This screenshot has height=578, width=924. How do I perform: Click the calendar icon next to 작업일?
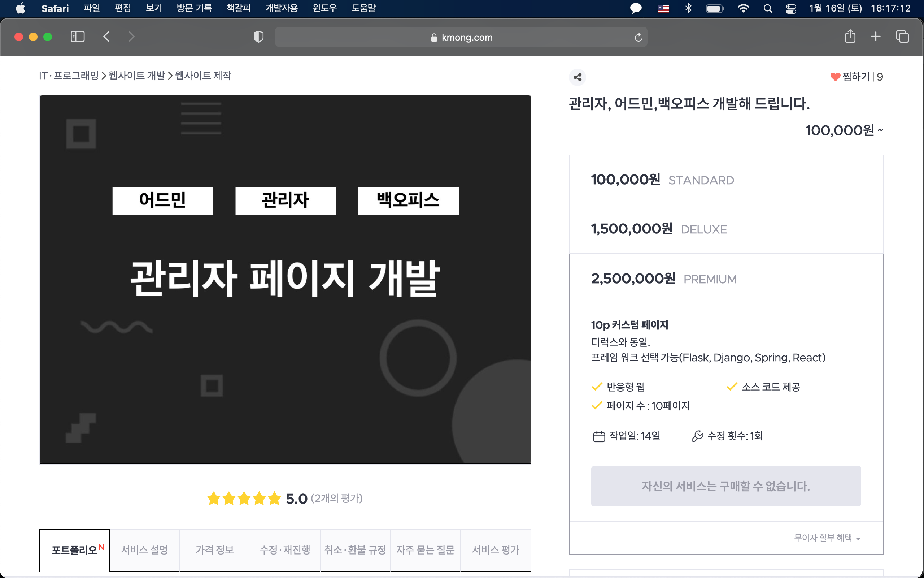pyautogui.click(x=599, y=436)
